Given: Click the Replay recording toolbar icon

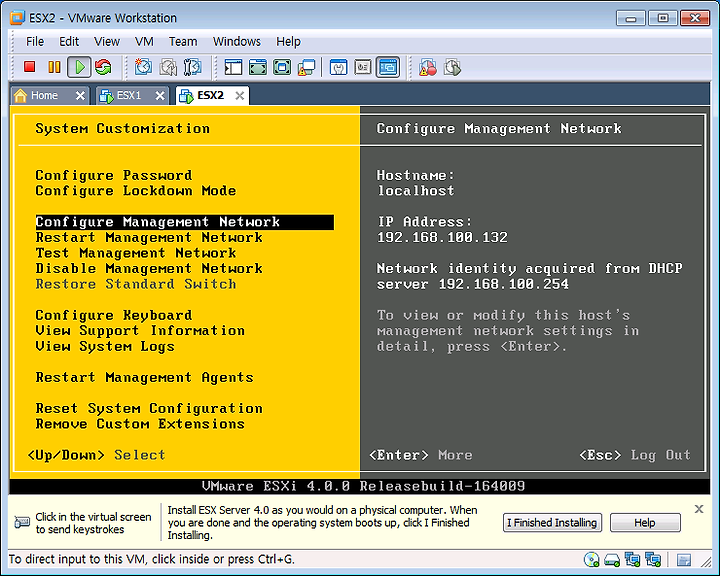Looking at the screenshot, I should [452, 68].
